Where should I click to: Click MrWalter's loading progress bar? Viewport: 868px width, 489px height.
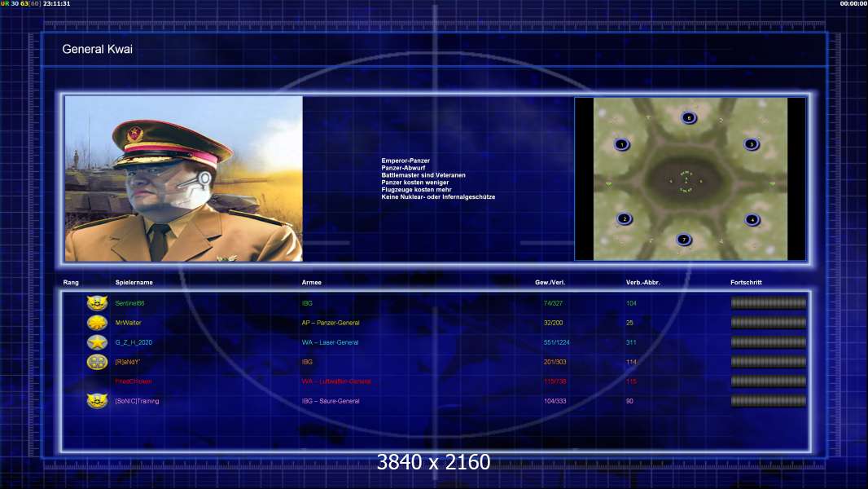click(x=769, y=322)
